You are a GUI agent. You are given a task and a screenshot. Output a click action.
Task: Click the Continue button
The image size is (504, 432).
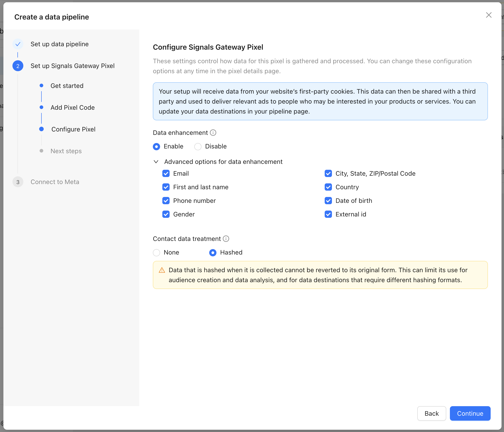[x=470, y=413]
